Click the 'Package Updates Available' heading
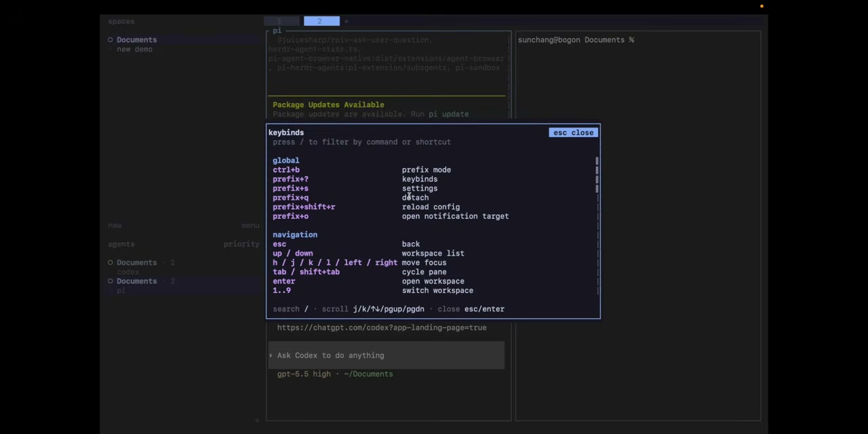Screen dimensions: 868x434 (328, 104)
